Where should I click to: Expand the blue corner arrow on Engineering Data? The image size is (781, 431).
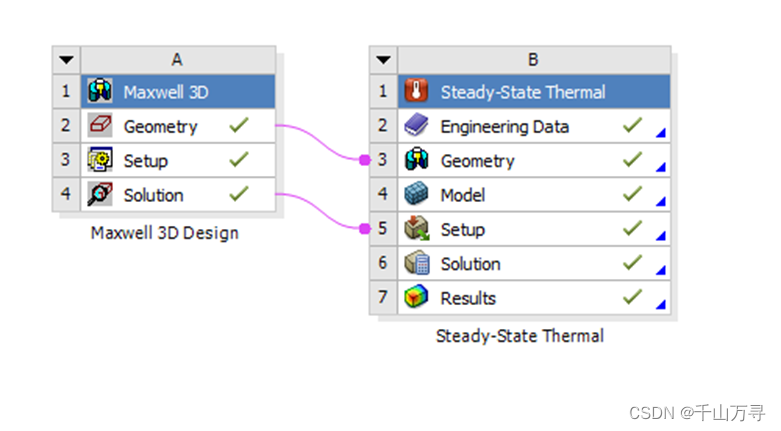661,133
